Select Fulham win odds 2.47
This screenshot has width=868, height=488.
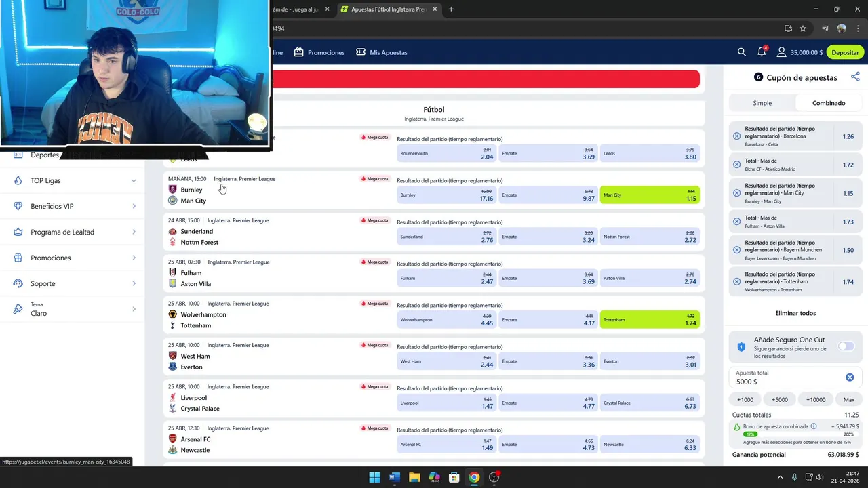tap(446, 278)
